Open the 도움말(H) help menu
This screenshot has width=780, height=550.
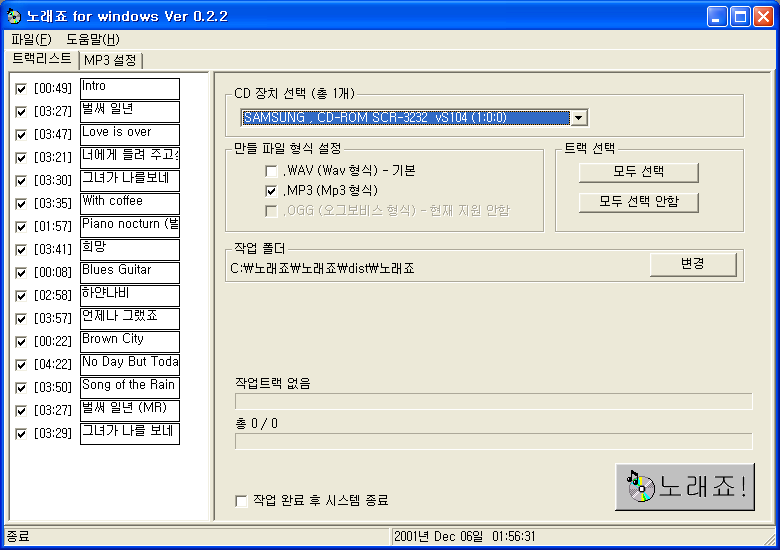tap(92, 40)
